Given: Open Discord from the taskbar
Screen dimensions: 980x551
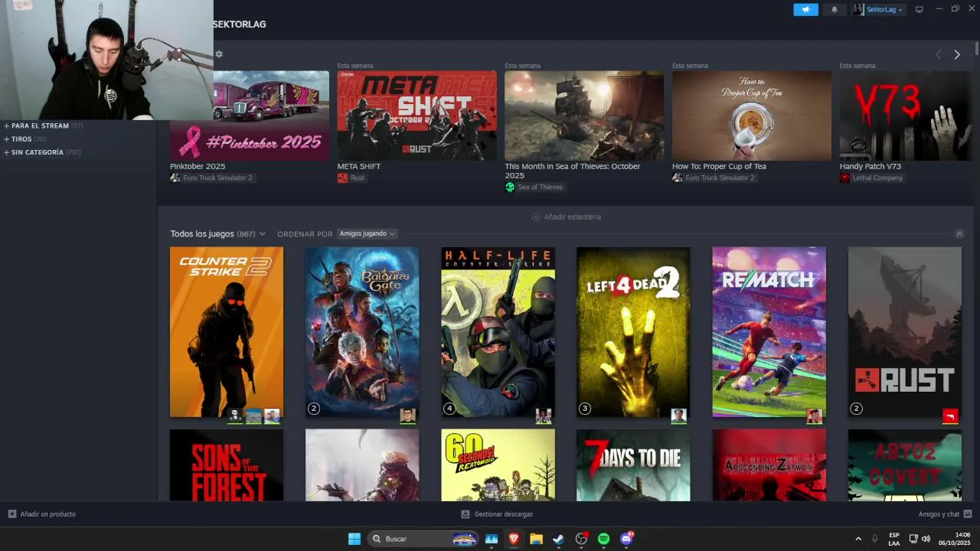Looking at the screenshot, I should click(x=626, y=539).
